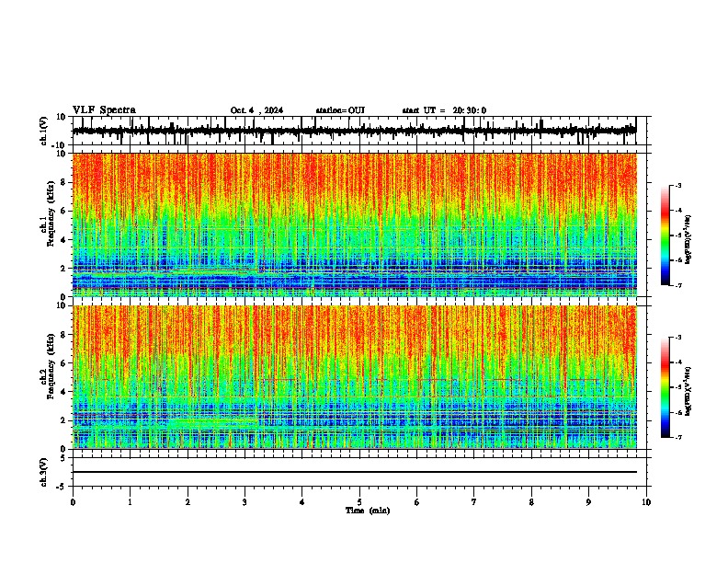
Task: Click the "-3" tick on ch.1 colorbar
Action: pos(677,185)
